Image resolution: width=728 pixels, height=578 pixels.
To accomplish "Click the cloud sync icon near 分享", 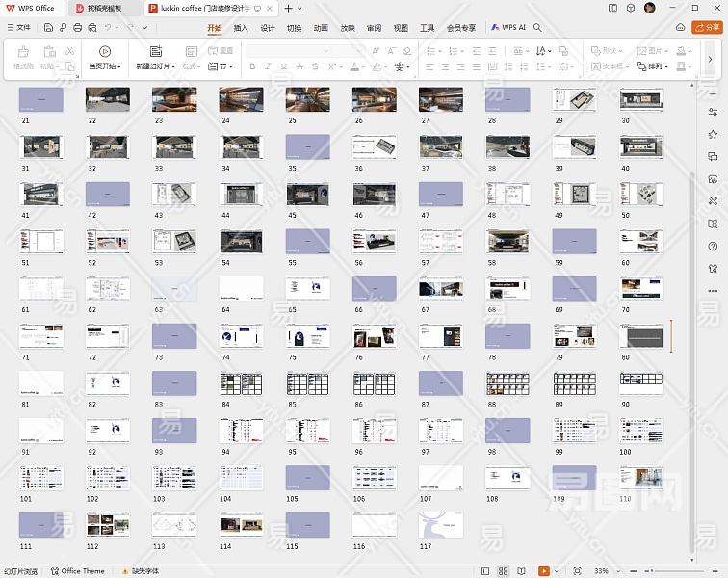I will pyautogui.click(x=681, y=28).
